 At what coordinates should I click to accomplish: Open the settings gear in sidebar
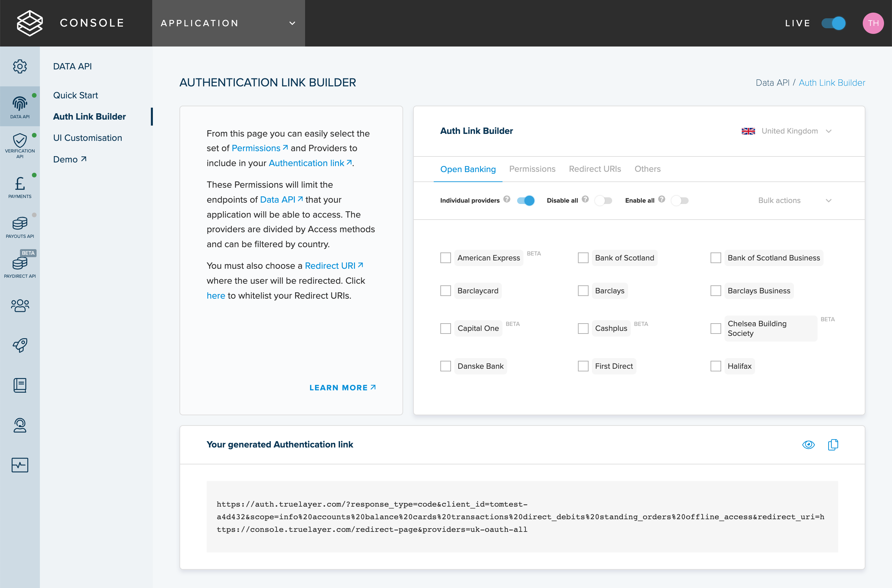[20, 66]
